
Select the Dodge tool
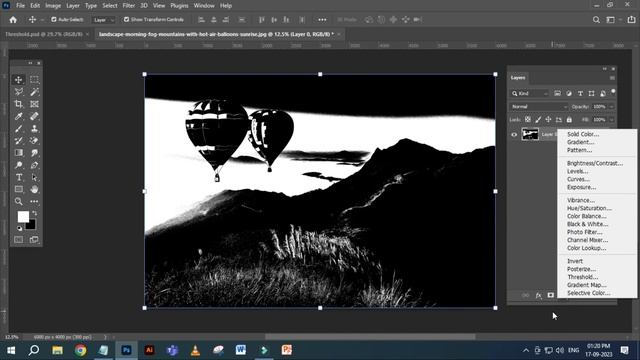click(x=18, y=165)
